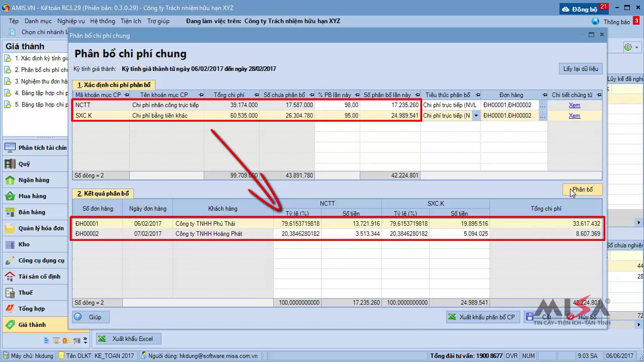Open the Xem link in the SXC.K row

coord(575,116)
